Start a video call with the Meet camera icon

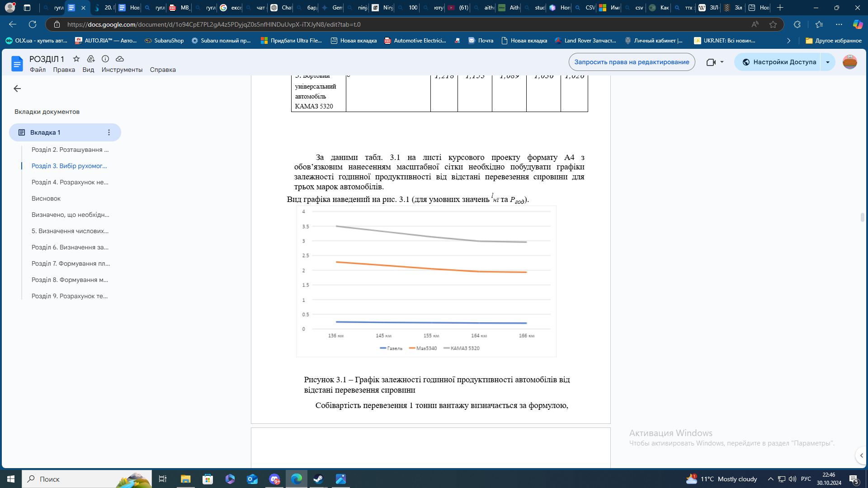coord(711,62)
